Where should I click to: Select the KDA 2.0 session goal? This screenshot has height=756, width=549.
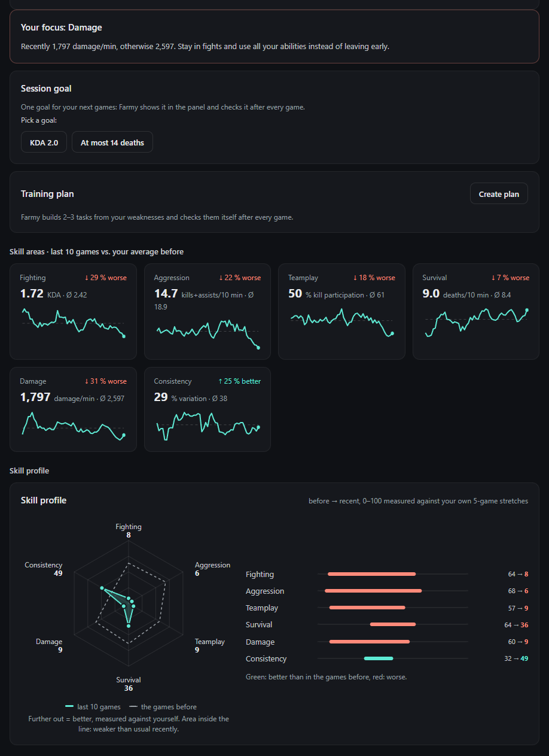point(44,142)
